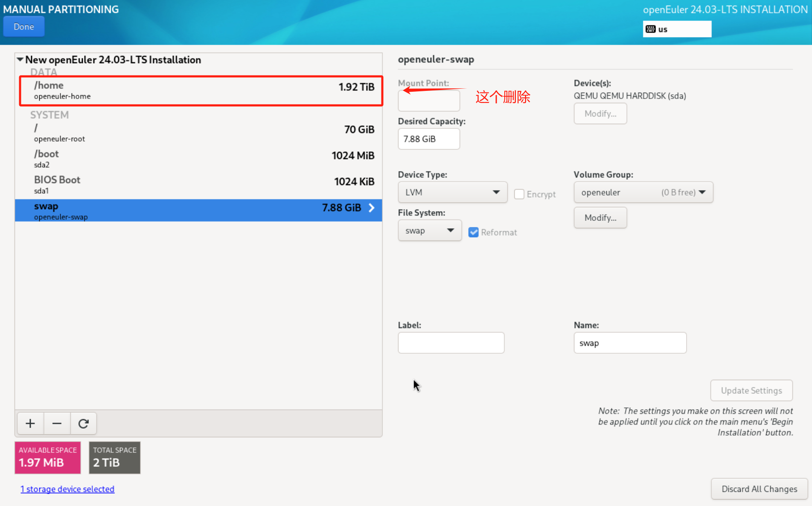Click the MANUAL PARTITIONING title
The width and height of the screenshot is (812, 506).
(x=61, y=9)
